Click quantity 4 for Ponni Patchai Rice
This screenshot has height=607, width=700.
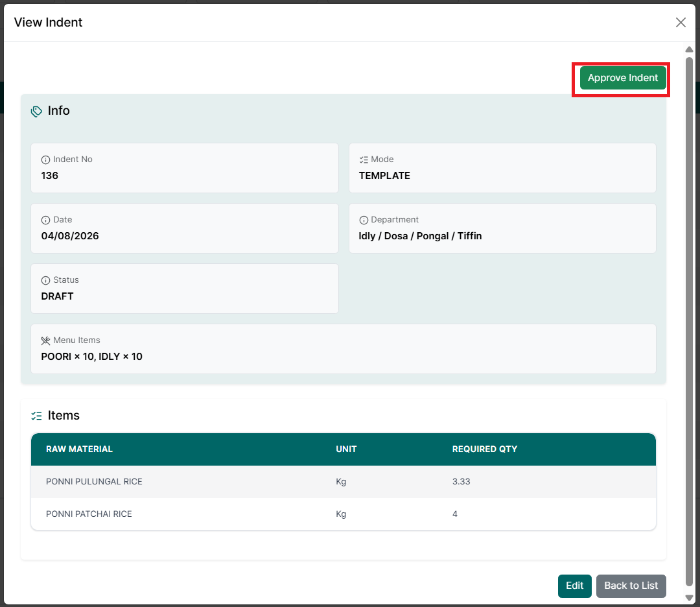(x=454, y=514)
